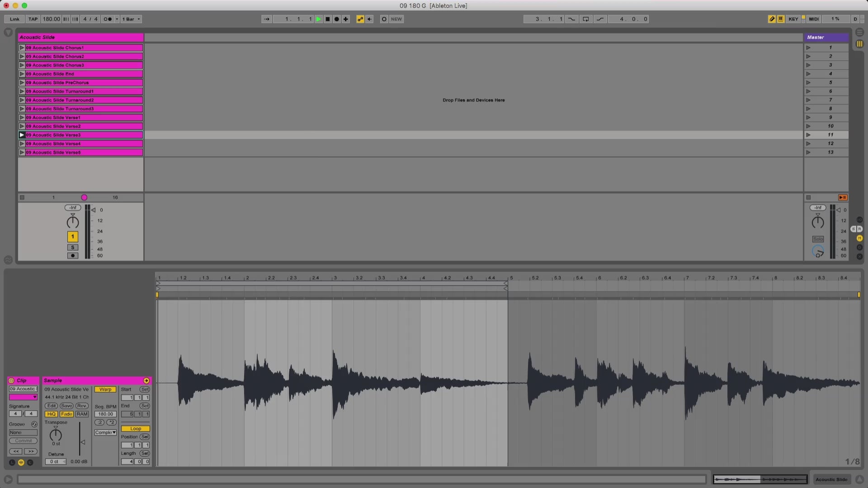Click the MIDI Arrangement Overdub plus button

click(346, 19)
